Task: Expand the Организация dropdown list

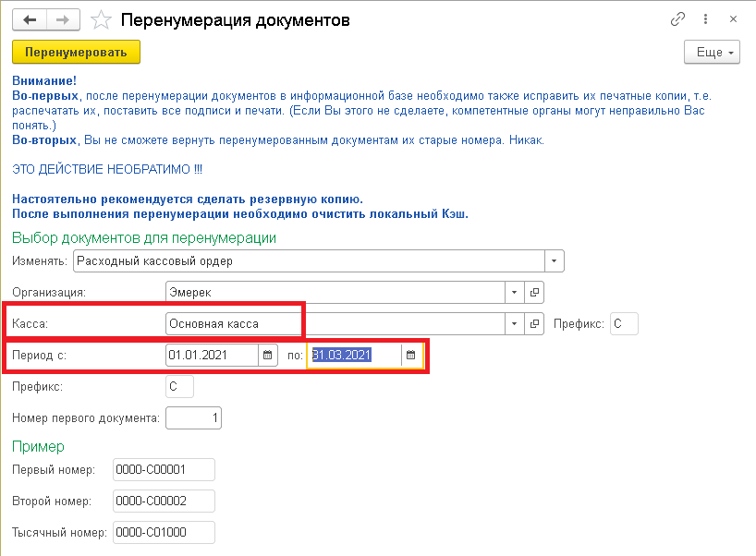Action: (514, 292)
